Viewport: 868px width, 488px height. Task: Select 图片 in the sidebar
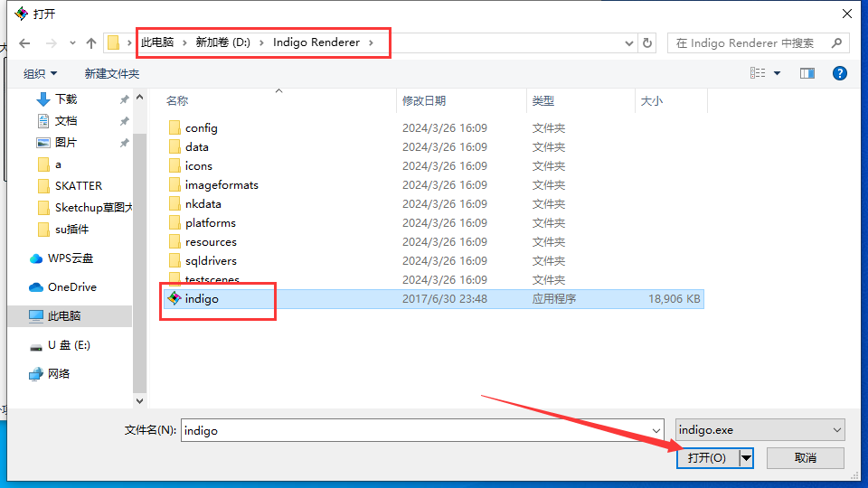65,143
